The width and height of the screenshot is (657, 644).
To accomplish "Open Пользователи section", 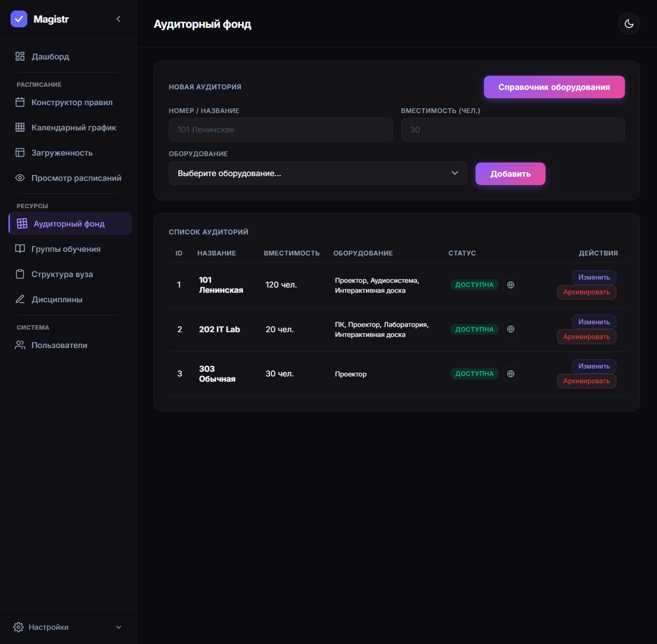I will click(x=70, y=345).
